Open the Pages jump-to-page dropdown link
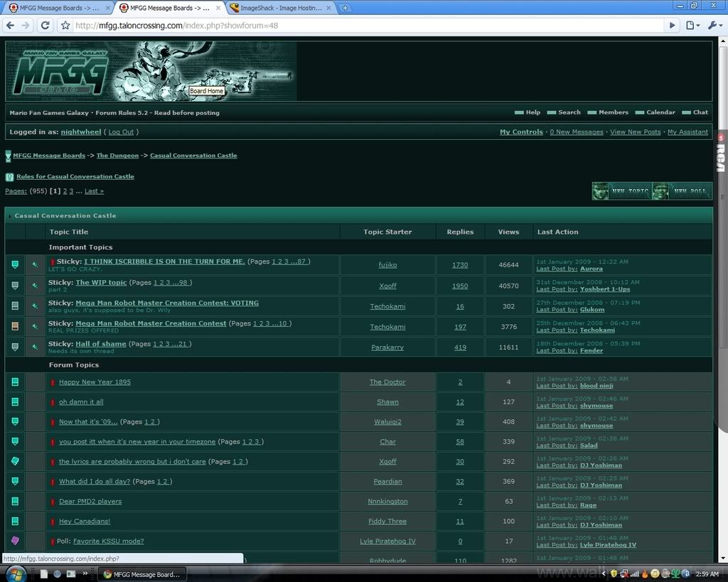The width and height of the screenshot is (728, 582). coord(17,191)
